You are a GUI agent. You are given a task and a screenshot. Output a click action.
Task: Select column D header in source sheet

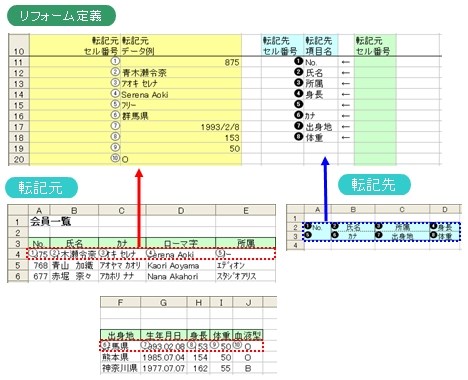tap(181, 210)
